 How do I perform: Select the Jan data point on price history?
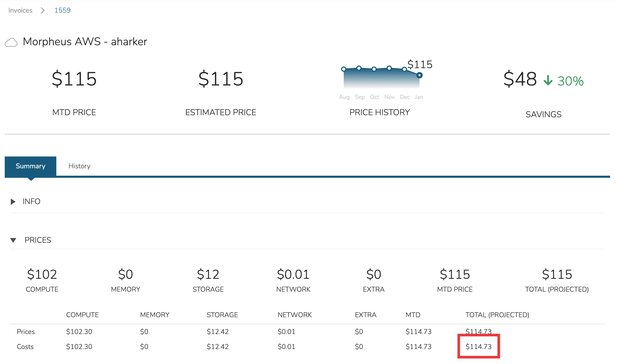pos(420,75)
